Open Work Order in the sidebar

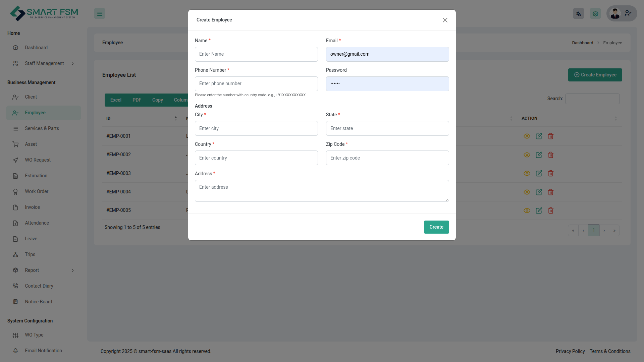[37, 191]
